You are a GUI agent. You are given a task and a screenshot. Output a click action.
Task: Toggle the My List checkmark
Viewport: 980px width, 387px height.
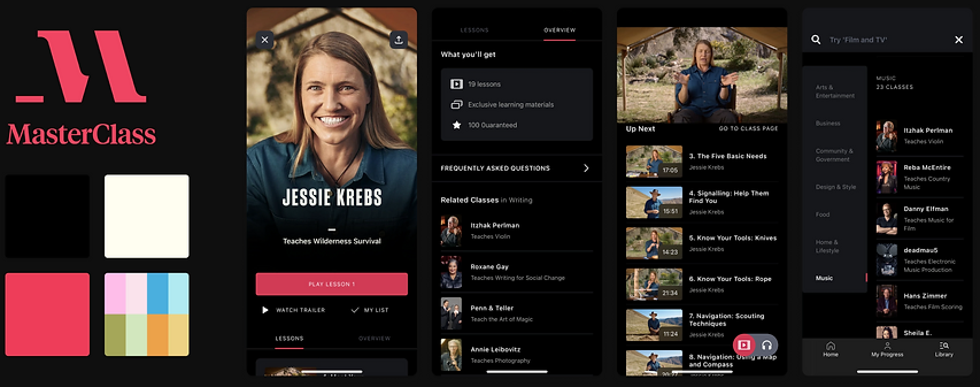click(x=355, y=310)
